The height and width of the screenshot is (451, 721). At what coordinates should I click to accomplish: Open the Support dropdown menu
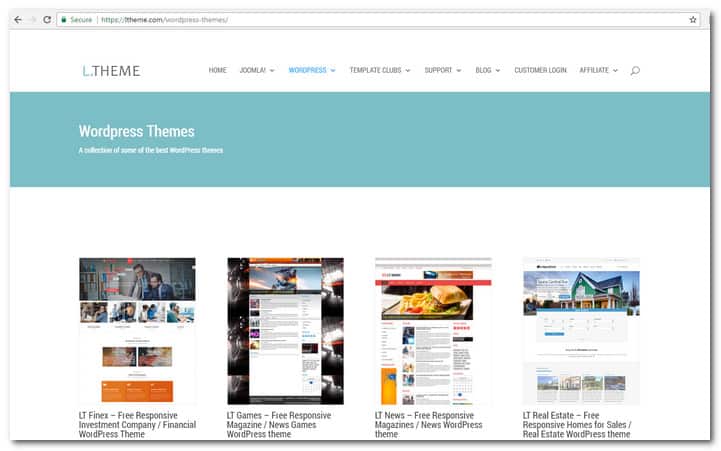pos(442,71)
